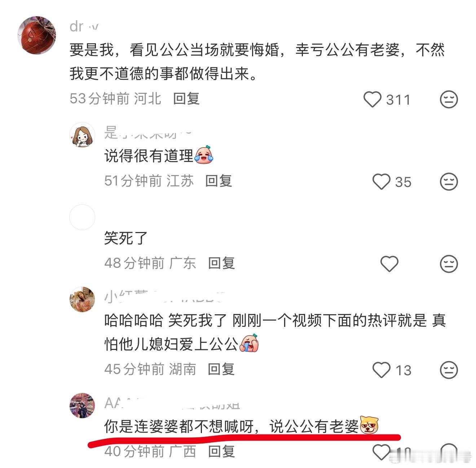
Task: Dislike the top comment from 河北
Action: click(x=449, y=99)
